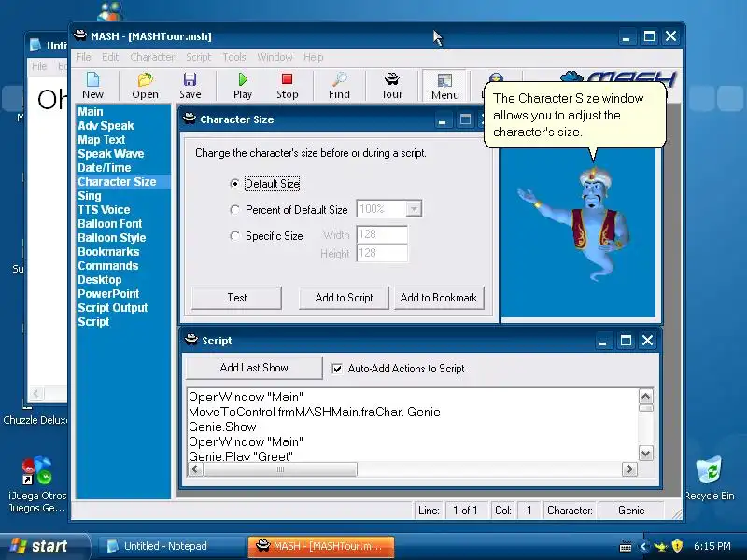The height and width of the screenshot is (560, 747).
Task: Select the Specific Size radio button
Action: click(234, 236)
